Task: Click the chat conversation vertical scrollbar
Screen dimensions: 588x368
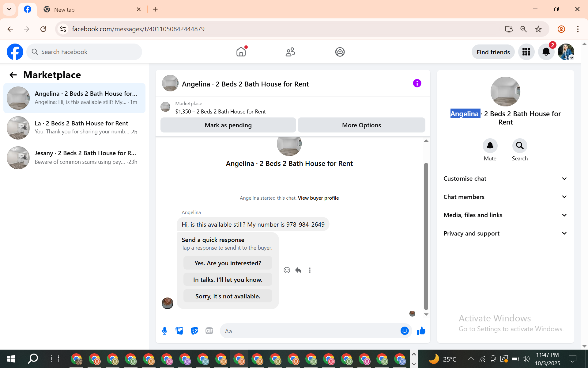Action: [426, 236]
